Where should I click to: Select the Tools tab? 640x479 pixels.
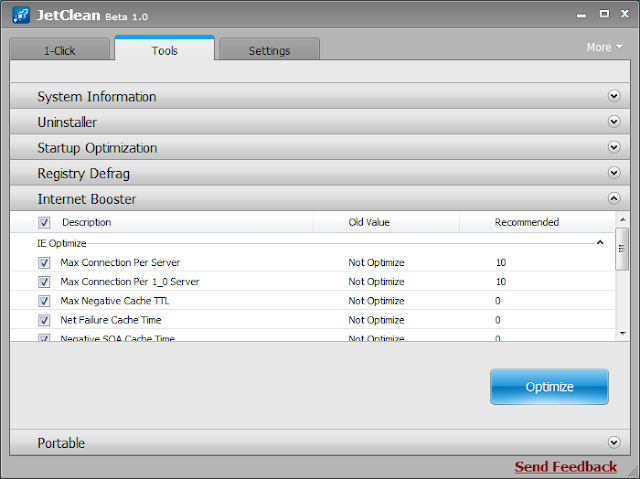pos(164,49)
